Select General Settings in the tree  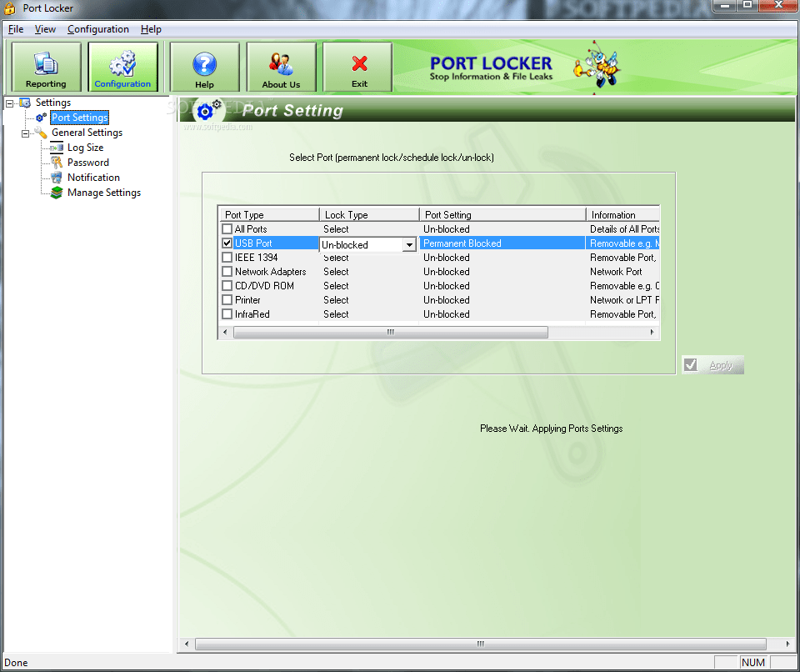pos(87,133)
